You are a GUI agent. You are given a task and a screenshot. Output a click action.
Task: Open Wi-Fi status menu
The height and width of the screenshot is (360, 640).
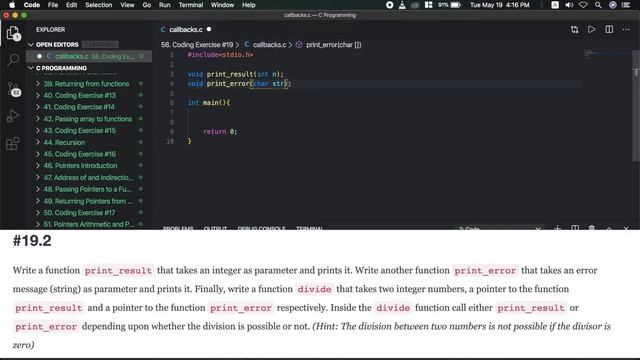(x=583, y=5)
